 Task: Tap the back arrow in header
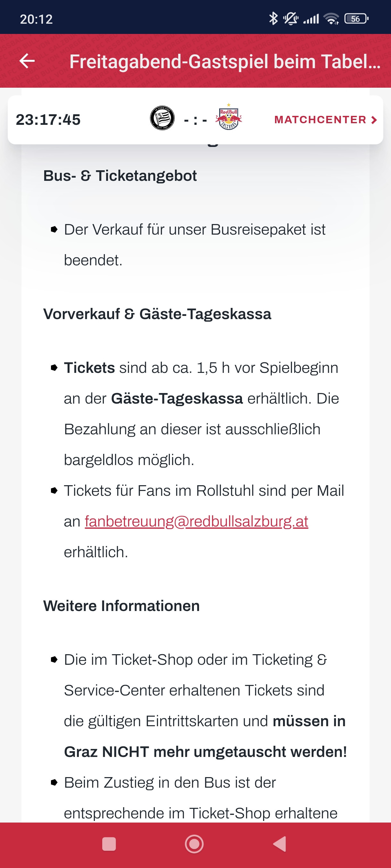coord(27,61)
